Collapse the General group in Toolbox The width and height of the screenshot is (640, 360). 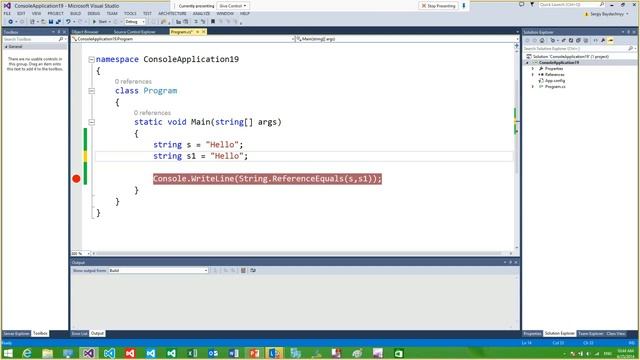[x=6, y=47]
